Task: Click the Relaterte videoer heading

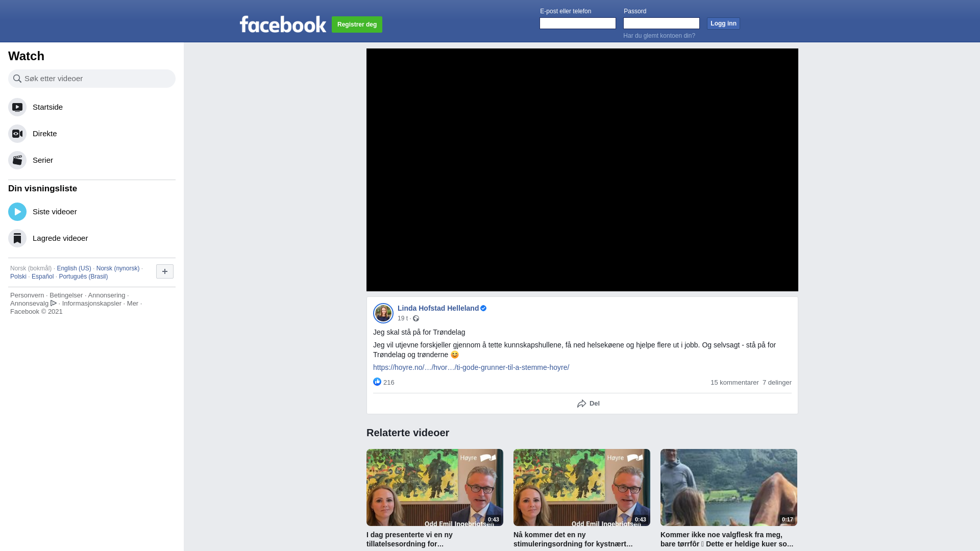Action: point(408,433)
